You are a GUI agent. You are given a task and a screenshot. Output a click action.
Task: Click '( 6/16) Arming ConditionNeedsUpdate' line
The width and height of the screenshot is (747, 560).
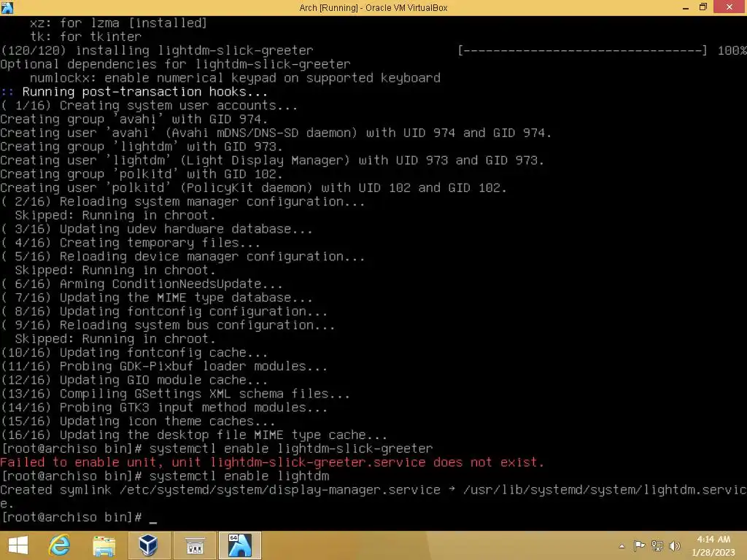click(142, 284)
